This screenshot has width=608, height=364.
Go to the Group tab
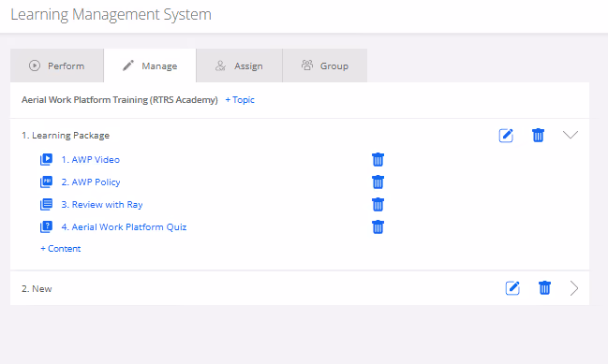pyautogui.click(x=325, y=66)
